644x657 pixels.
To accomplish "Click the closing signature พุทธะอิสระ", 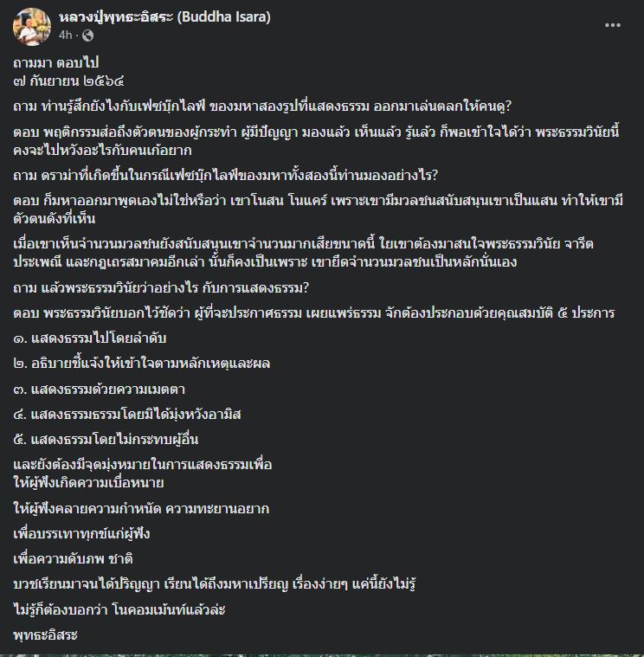I will pyautogui.click(x=45, y=634).
